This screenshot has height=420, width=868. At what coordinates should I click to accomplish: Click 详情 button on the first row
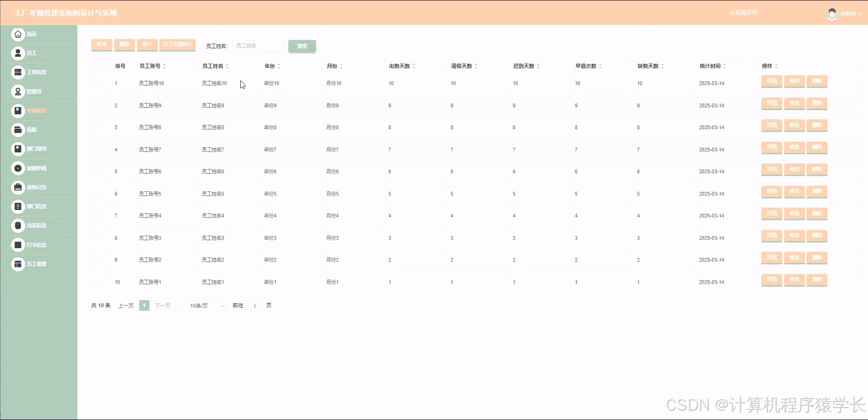tap(771, 81)
